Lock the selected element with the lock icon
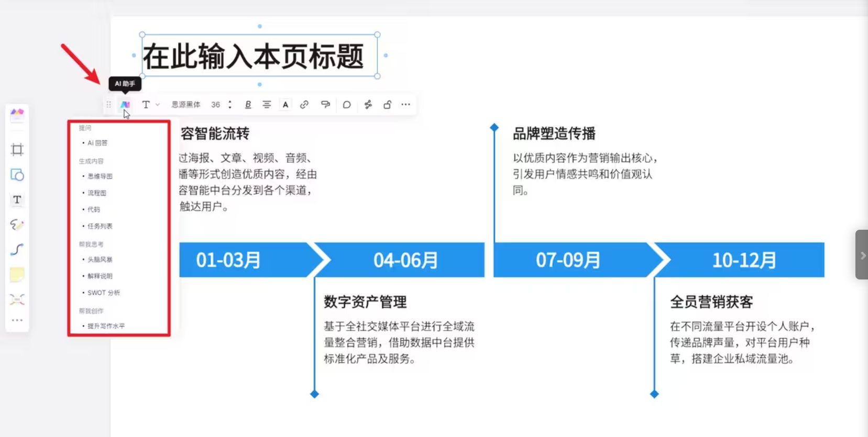 coord(387,105)
